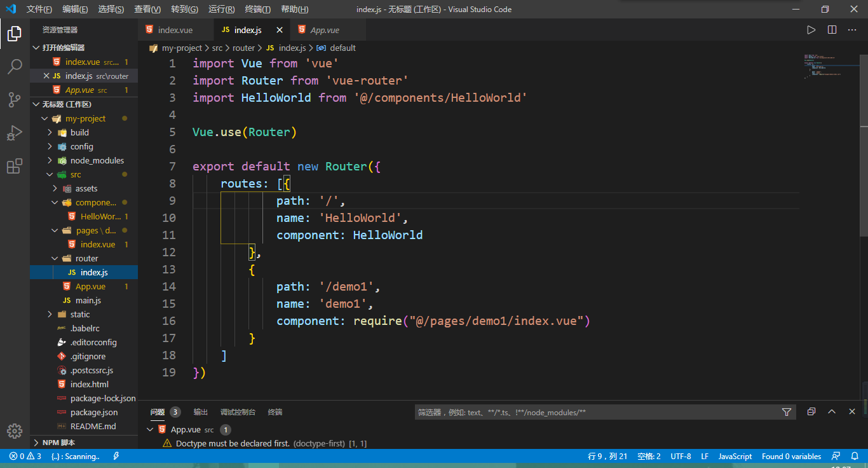Expand the static folder

pos(50,314)
